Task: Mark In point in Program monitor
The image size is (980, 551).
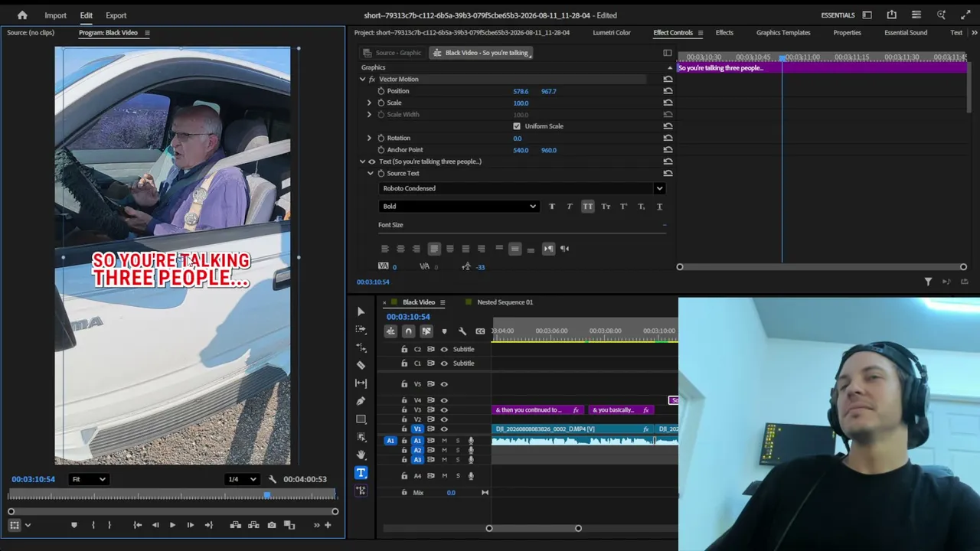Action: coord(93,525)
